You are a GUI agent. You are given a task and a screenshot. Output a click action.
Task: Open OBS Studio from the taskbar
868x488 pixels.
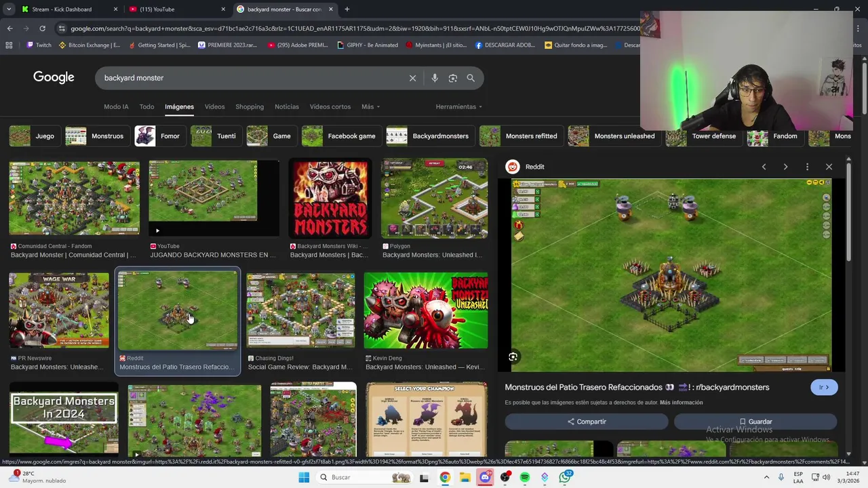(x=505, y=477)
